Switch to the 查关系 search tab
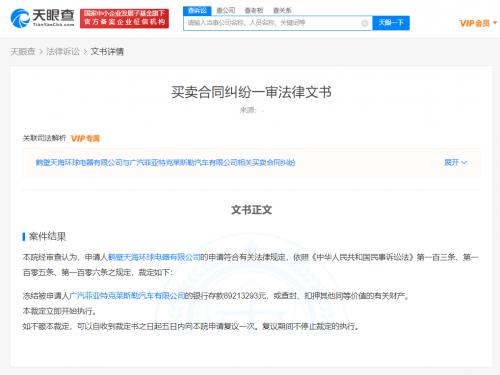This screenshot has width=500, height=375. pos(282,11)
